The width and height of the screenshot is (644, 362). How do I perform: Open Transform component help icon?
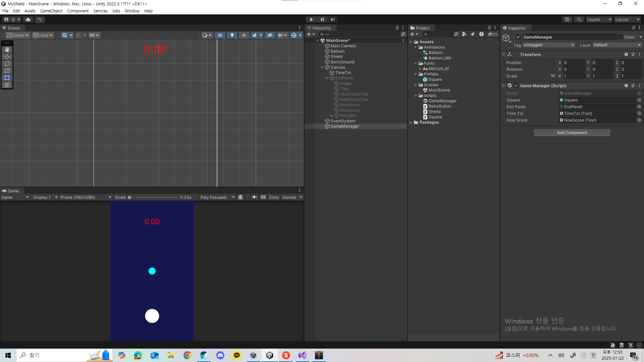(x=626, y=55)
